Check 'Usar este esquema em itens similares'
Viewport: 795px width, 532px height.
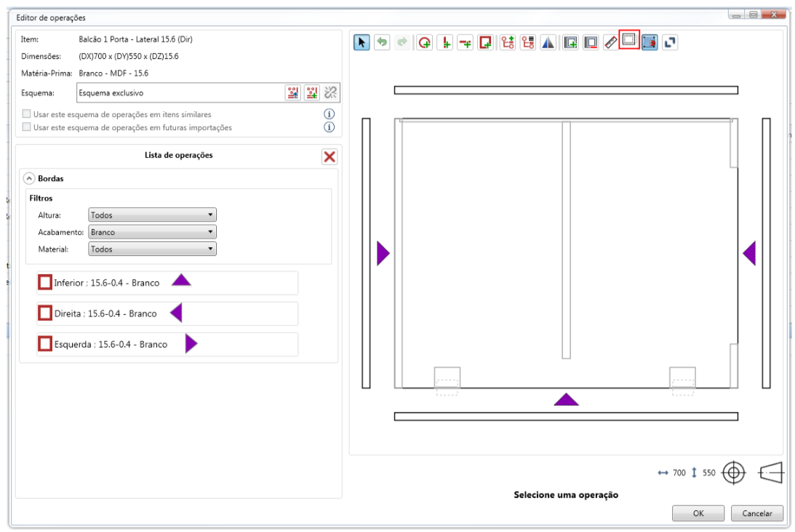click(x=27, y=115)
